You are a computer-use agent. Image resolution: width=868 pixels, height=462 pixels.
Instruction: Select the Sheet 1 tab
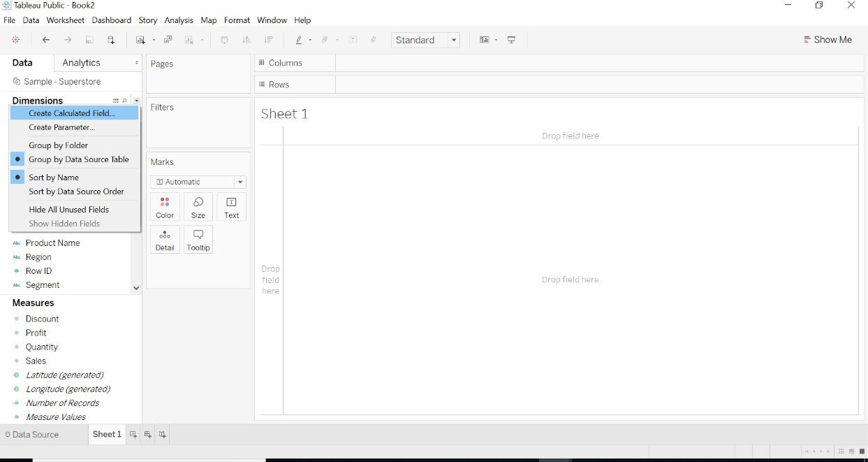[107, 434]
